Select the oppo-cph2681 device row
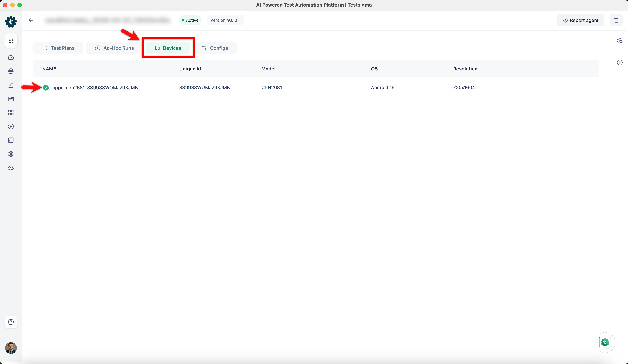The height and width of the screenshot is (364, 628). (95, 87)
